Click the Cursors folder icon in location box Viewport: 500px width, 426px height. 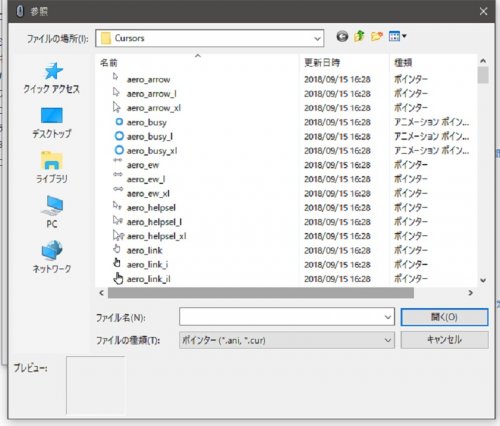point(106,38)
